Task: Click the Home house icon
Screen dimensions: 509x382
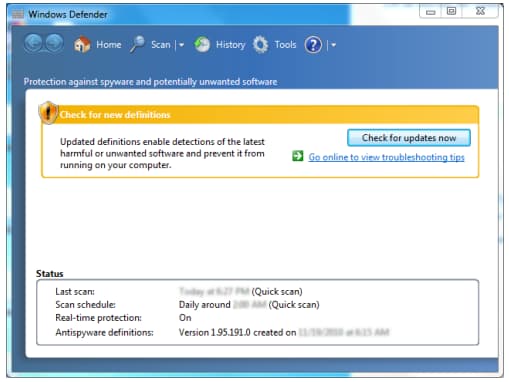Action: point(82,44)
